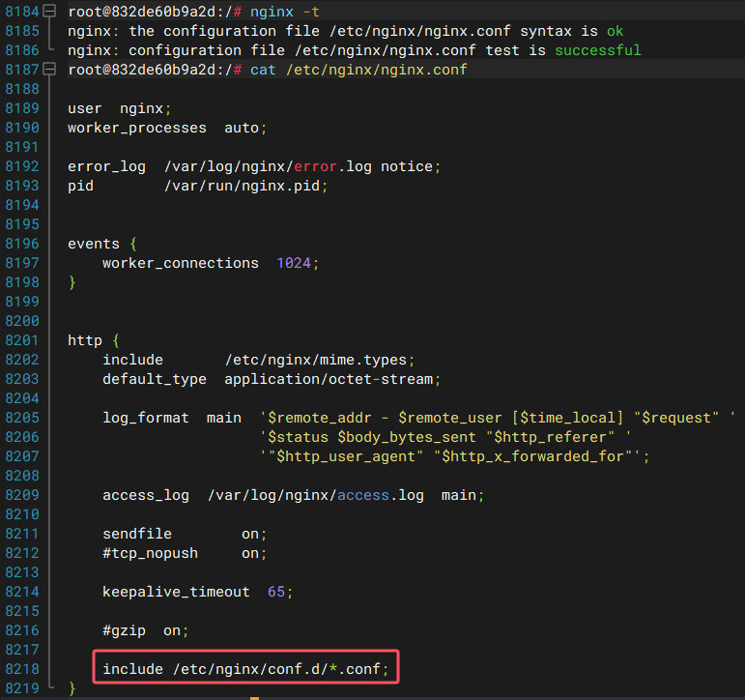The image size is (745, 700).
Task: Click line number 8201 in gutter
Action: click(x=22, y=340)
